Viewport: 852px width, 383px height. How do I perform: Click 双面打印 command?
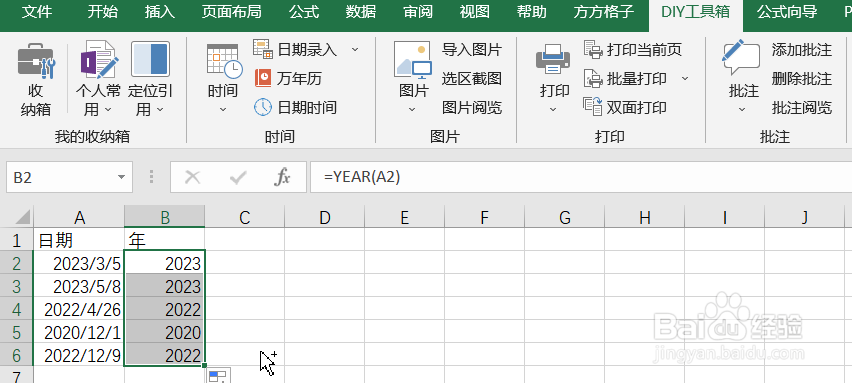click(625, 107)
